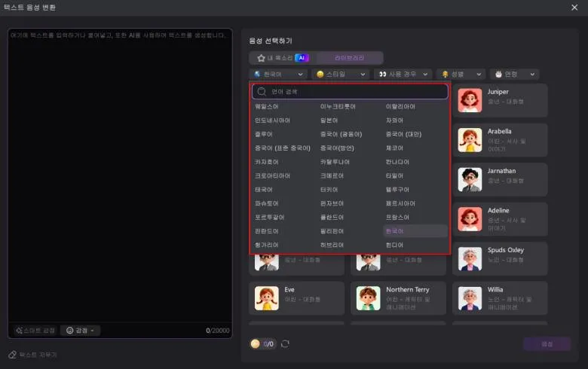The image size is (588, 369).
Task: Choose 타밀어 from the language list
Action: point(394,176)
